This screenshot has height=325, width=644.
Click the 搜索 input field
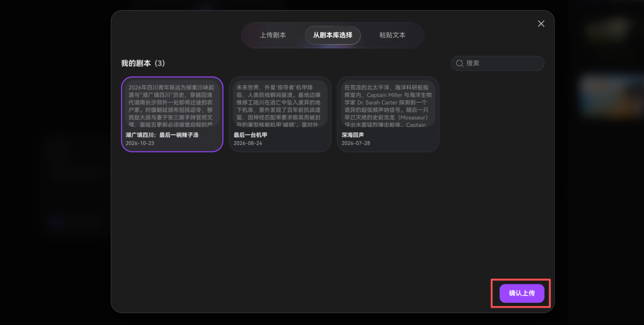[497, 63]
